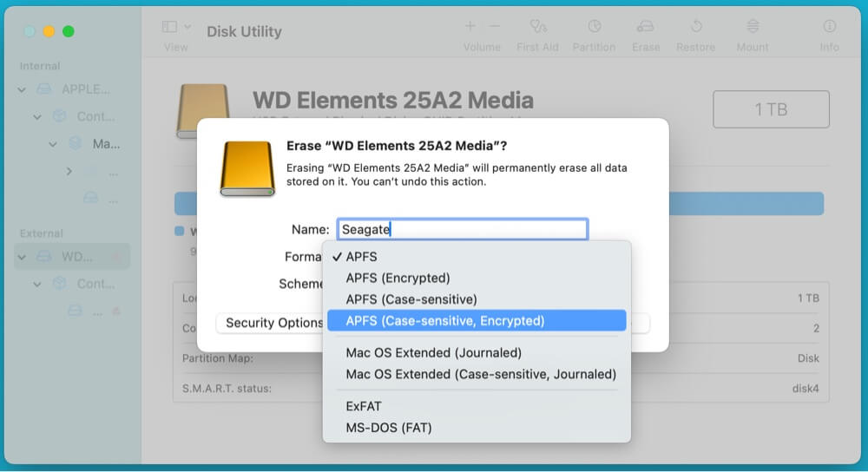Click the Restore toolbar icon
The height and width of the screenshot is (472, 868).
pos(696,26)
